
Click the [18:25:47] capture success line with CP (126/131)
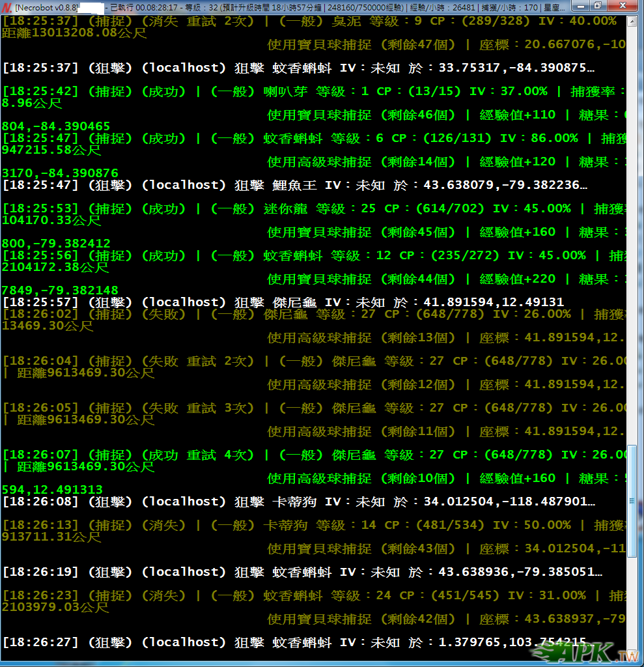(314, 138)
